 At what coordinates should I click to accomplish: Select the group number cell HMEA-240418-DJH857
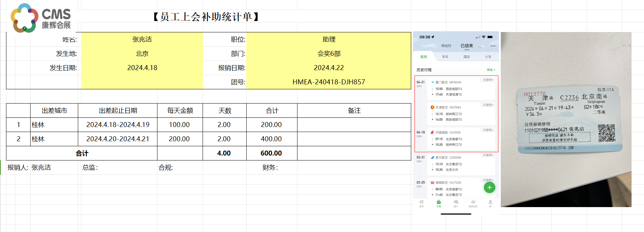coord(328,82)
